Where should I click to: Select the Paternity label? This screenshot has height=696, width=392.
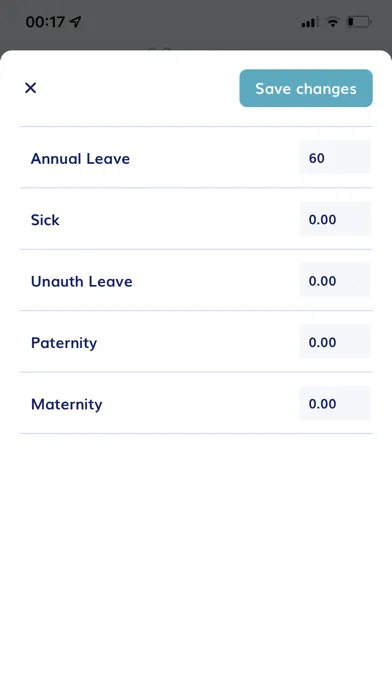pyautogui.click(x=64, y=343)
